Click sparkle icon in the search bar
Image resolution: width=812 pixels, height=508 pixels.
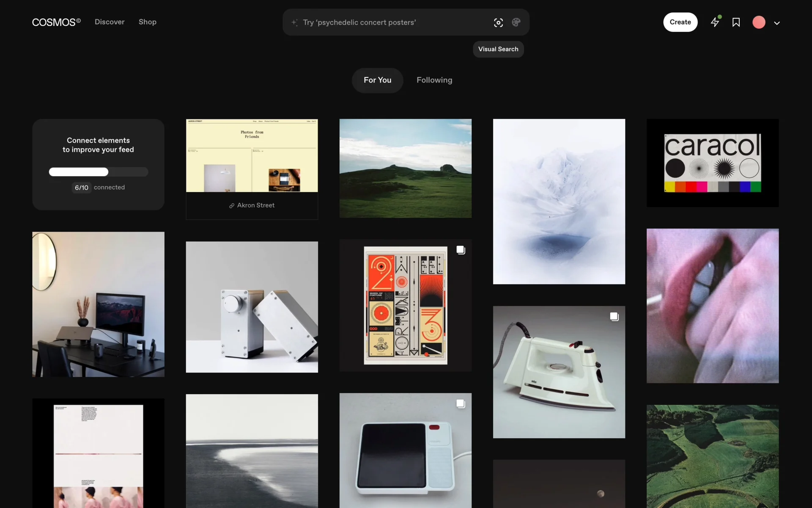tap(294, 22)
